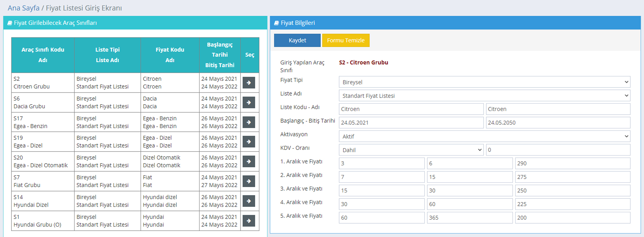Screen dimensions: 644x237
Task: Select the S14 Hyundai Dizel row arrow
Action: tap(249, 201)
